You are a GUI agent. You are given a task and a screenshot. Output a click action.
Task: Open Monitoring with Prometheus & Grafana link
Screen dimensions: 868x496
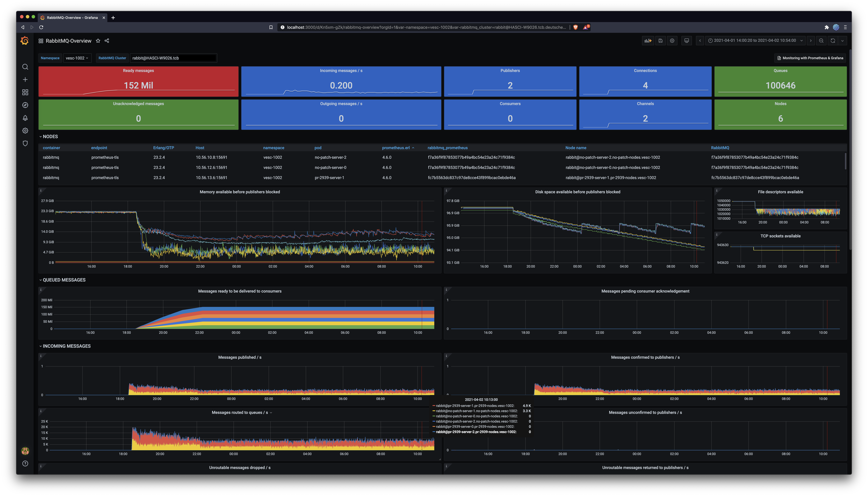(x=810, y=58)
